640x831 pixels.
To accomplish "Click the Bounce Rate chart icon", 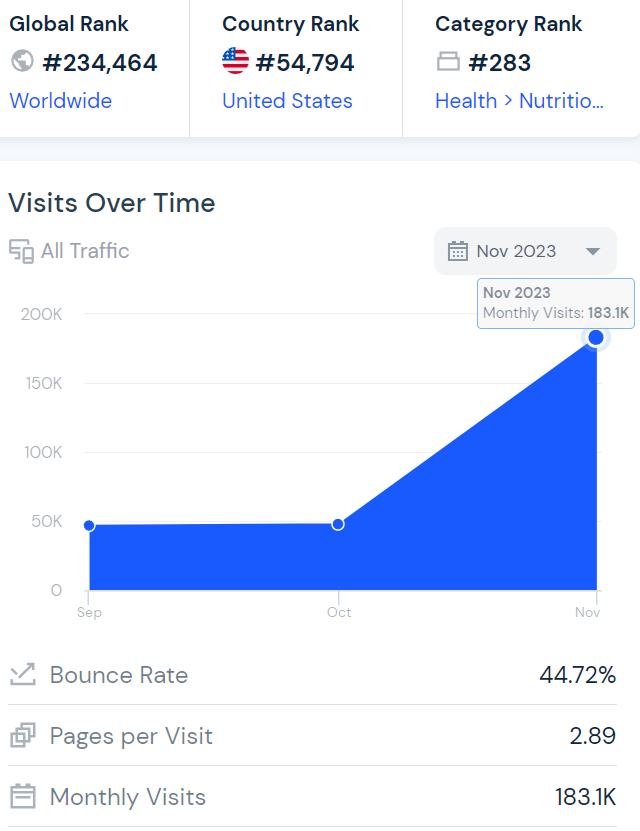I will coord(22,675).
